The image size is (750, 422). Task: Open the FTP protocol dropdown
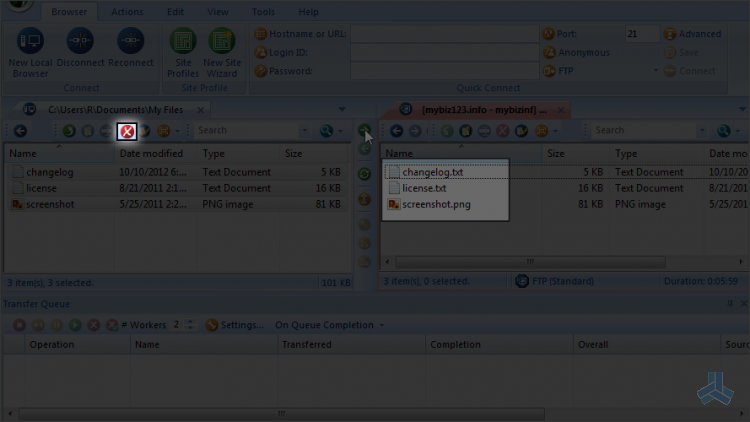pyautogui.click(x=655, y=71)
